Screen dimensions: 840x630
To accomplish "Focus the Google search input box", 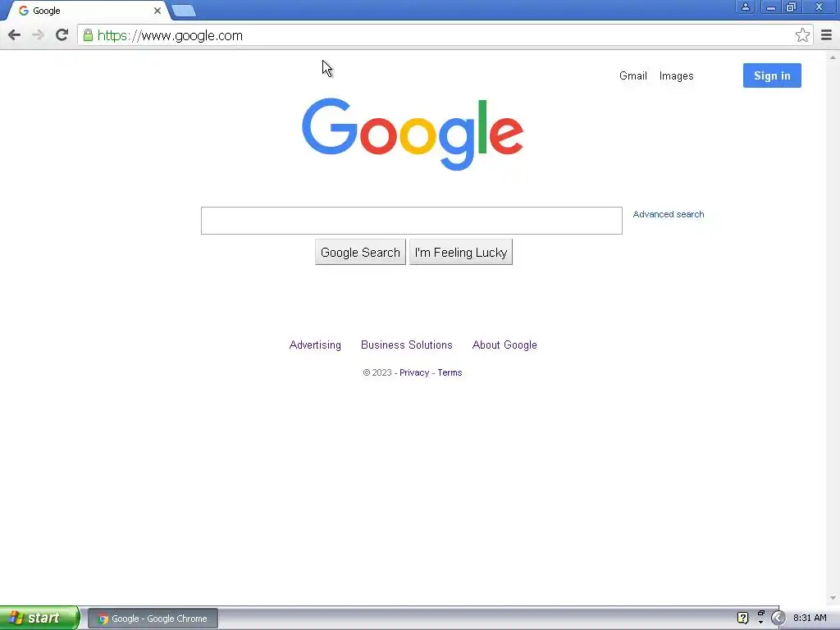I will click(x=412, y=220).
